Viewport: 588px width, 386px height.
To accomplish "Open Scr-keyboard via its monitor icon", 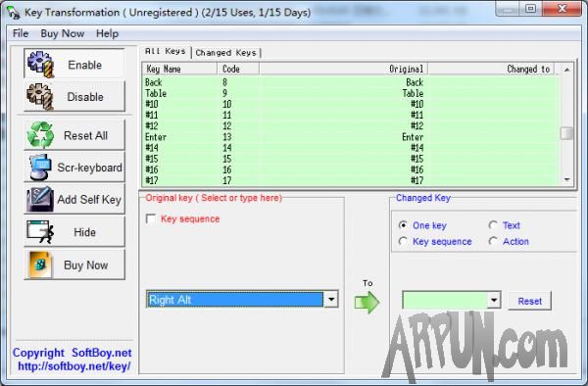I will pos(40,168).
